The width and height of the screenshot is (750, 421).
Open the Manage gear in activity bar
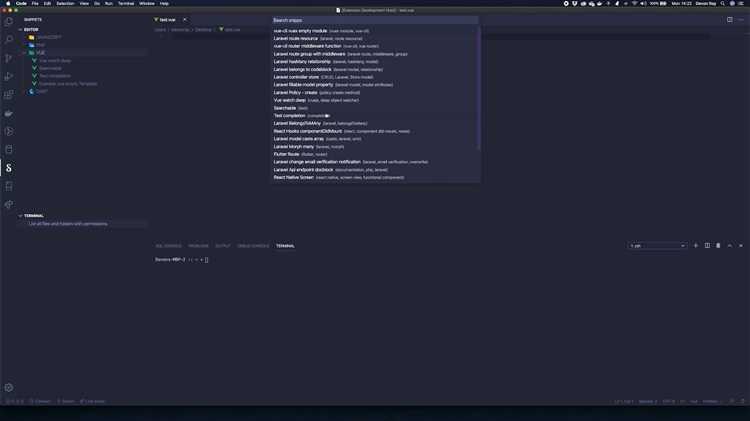[9, 388]
